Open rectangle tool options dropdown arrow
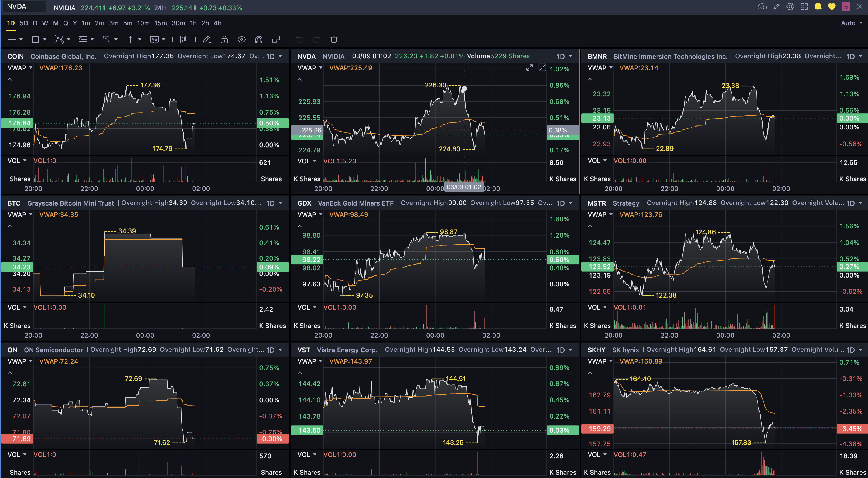 (x=45, y=39)
